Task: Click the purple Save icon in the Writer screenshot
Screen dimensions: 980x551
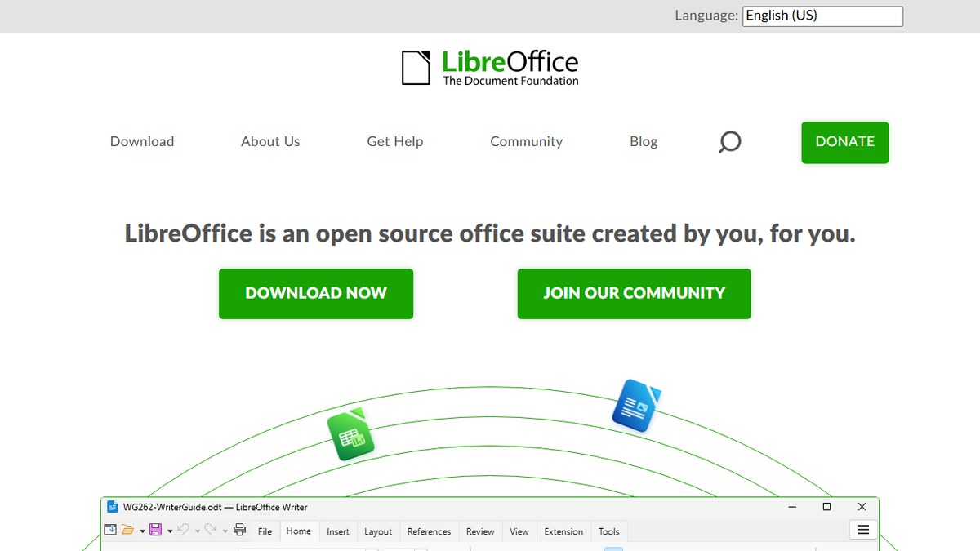Action: tap(155, 530)
